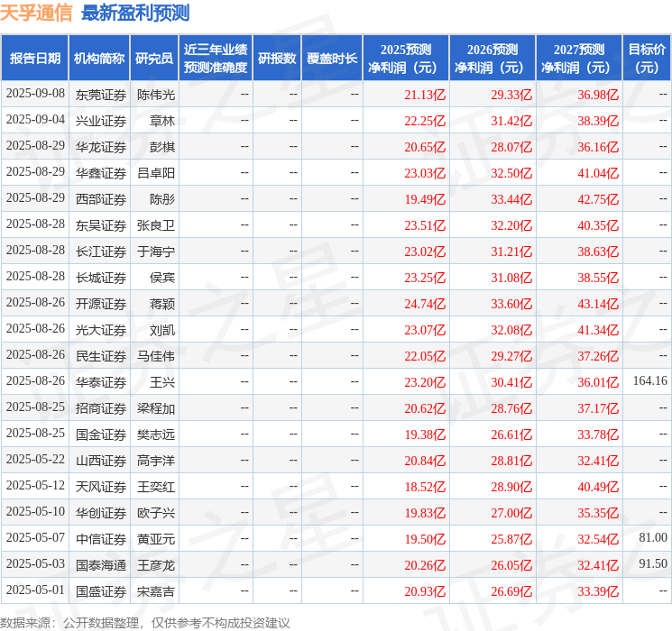Select the date cell 2025-09-08
This screenshot has height=631, width=672.
(x=35, y=94)
